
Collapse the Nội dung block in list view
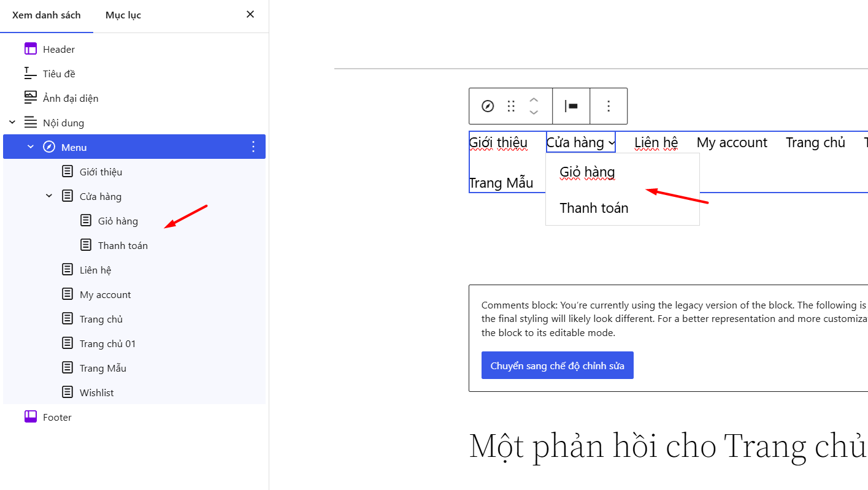12,121
